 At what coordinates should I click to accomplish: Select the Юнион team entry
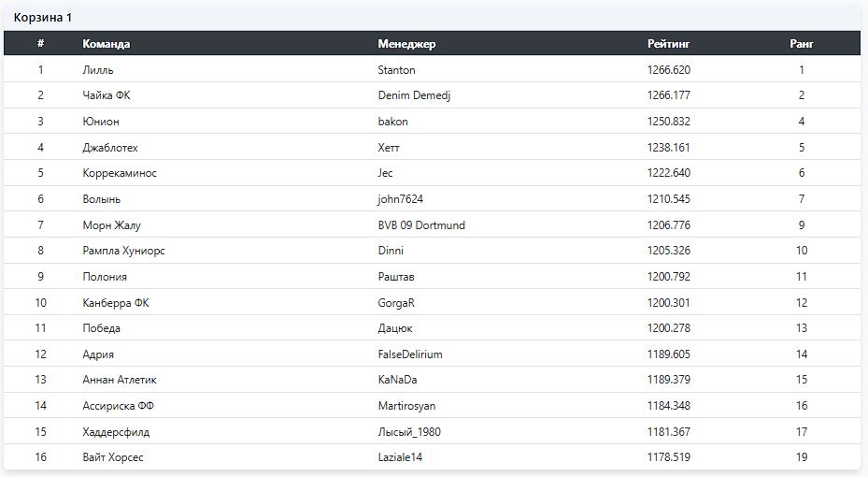click(x=101, y=122)
